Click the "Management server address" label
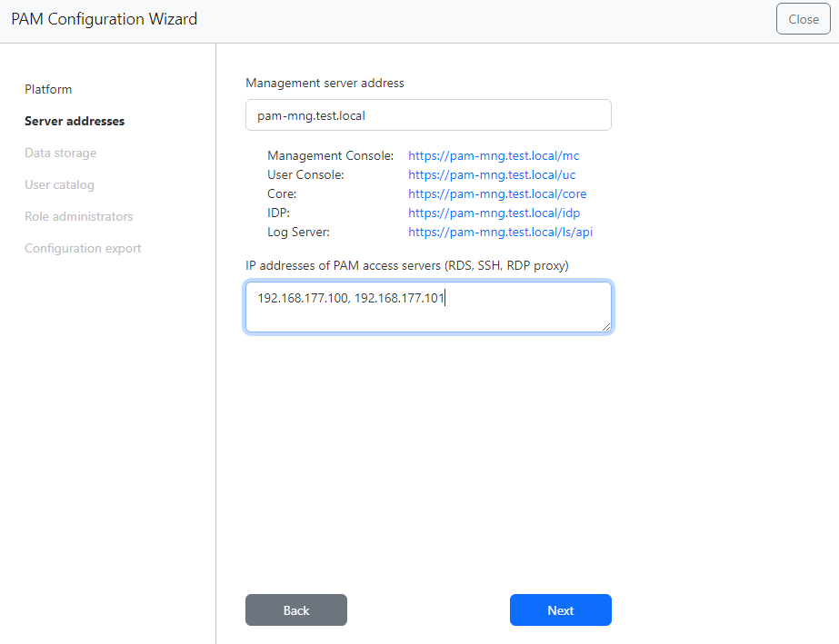This screenshot has width=839, height=644. [x=325, y=83]
